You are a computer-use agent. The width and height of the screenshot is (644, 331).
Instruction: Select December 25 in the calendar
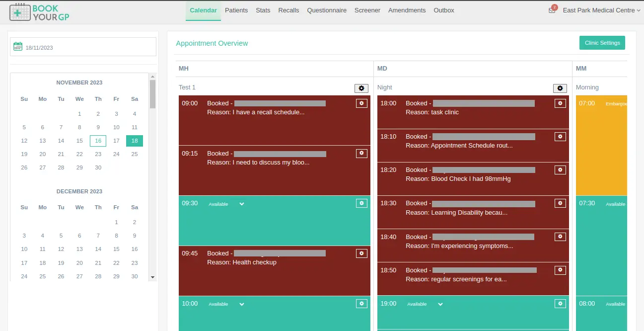tap(43, 276)
